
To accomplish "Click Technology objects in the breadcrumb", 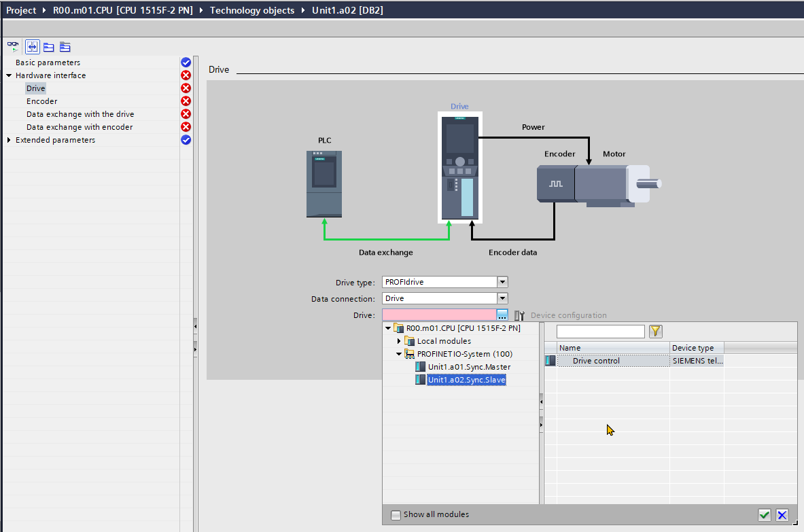I will (251, 10).
